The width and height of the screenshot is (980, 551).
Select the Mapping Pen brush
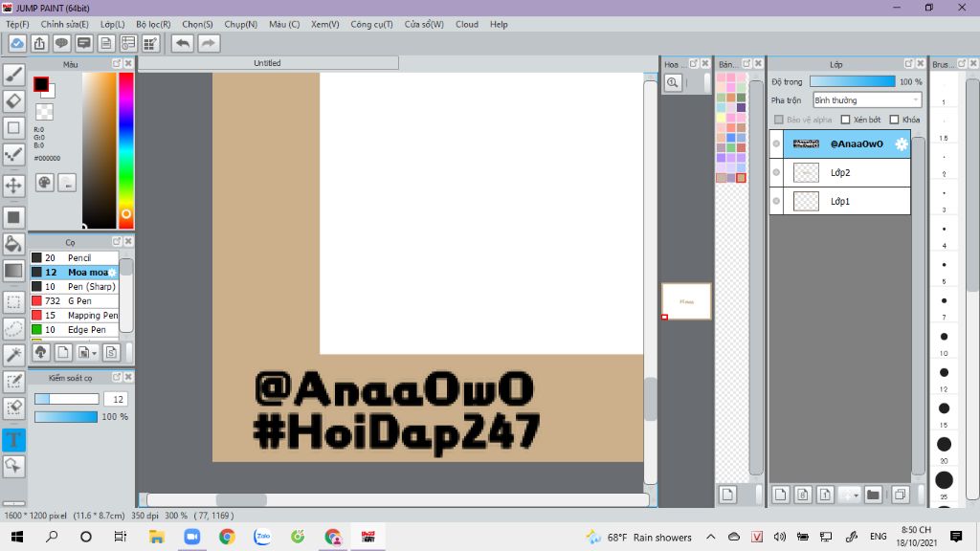75,315
